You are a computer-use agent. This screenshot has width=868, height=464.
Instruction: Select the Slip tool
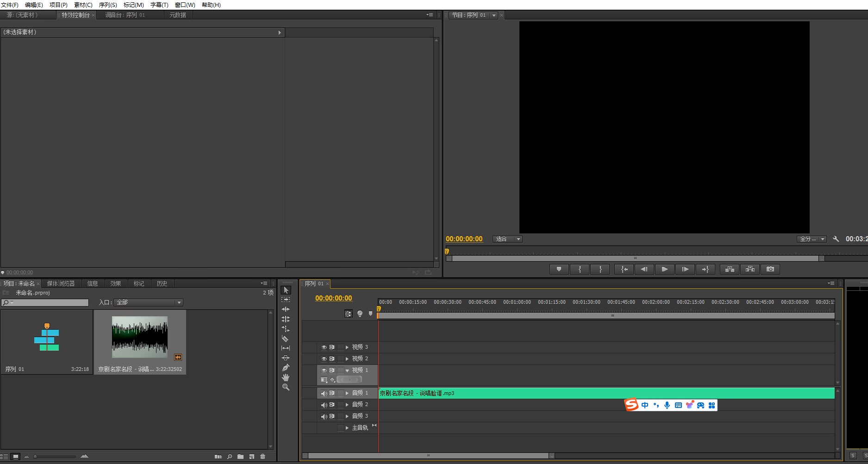[x=286, y=348]
